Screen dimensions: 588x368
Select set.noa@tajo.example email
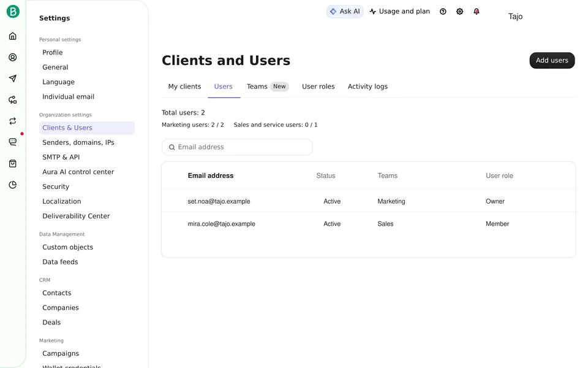click(x=219, y=201)
